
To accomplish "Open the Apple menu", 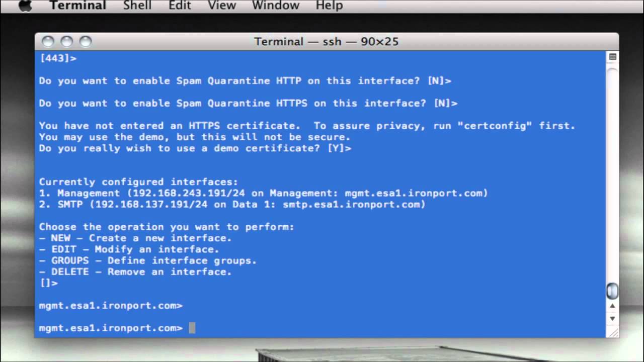I will [25, 6].
